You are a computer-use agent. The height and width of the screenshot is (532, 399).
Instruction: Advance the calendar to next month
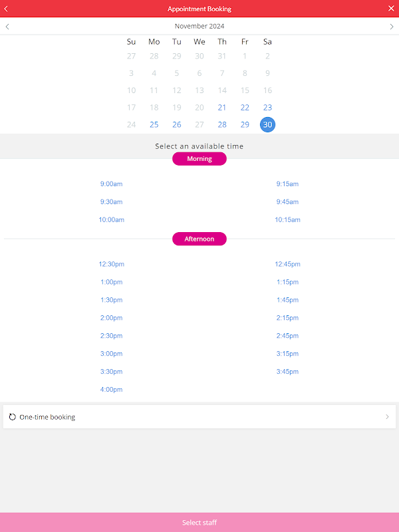392,27
